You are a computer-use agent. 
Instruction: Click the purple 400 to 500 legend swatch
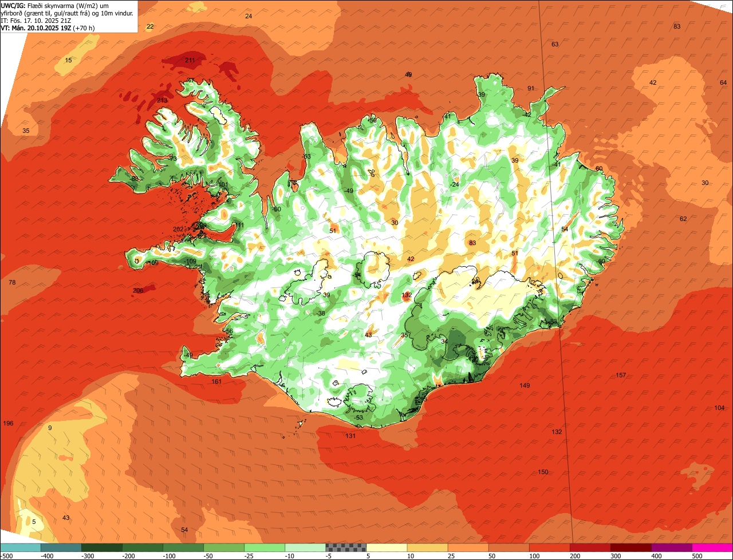point(672,547)
